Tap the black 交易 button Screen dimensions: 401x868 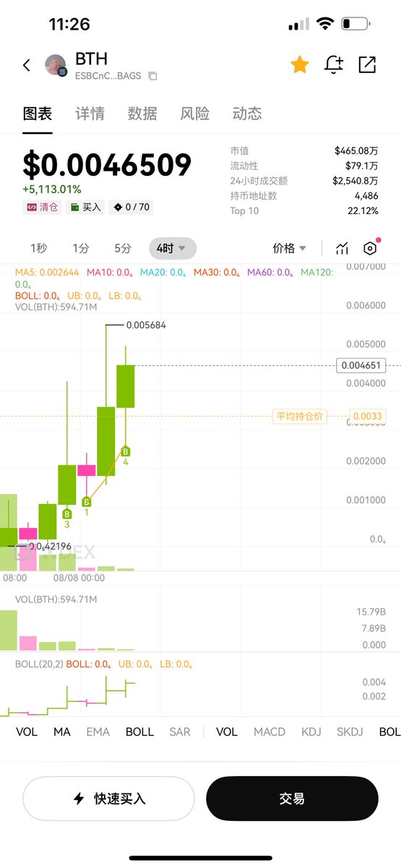coord(292,799)
